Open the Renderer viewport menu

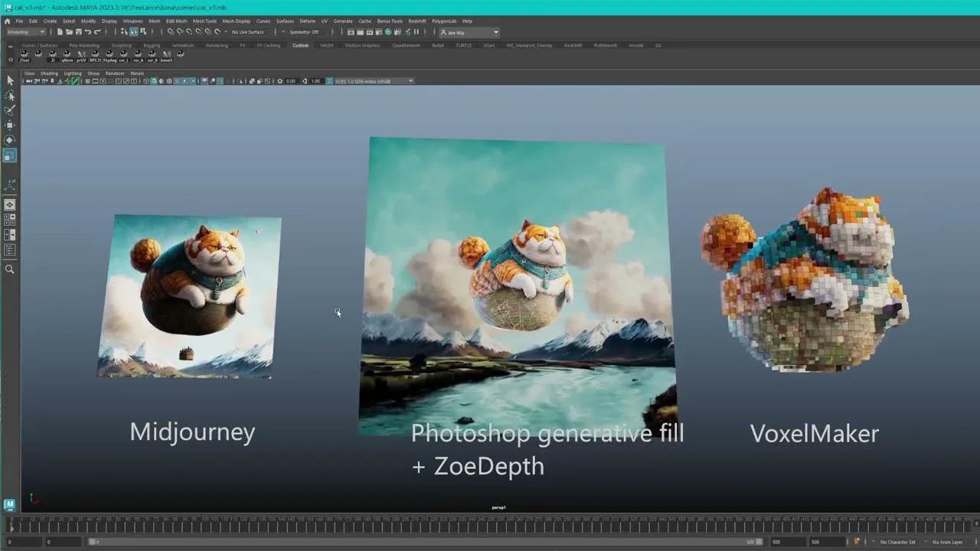pos(116,73)
